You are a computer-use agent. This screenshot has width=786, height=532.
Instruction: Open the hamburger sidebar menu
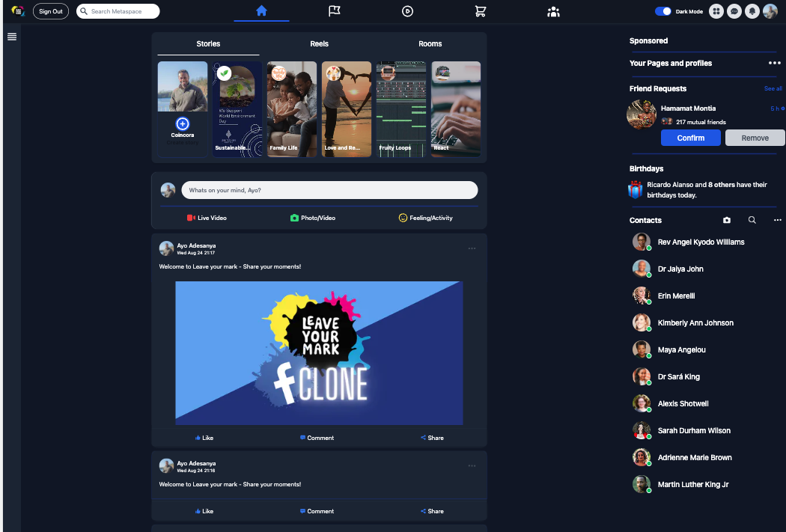(x=12, y=37)
